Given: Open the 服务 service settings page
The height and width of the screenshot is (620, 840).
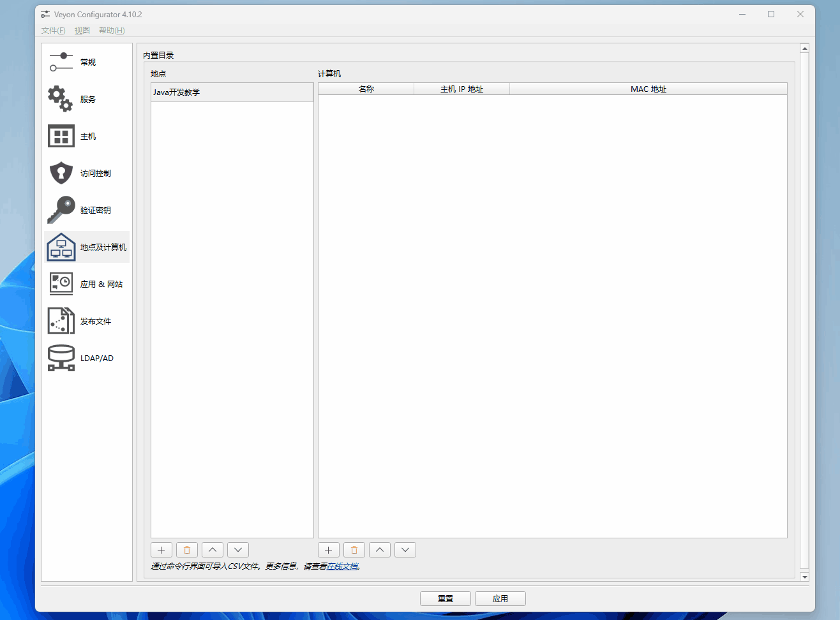Looking at the screenshot, I should click(87, 99).
